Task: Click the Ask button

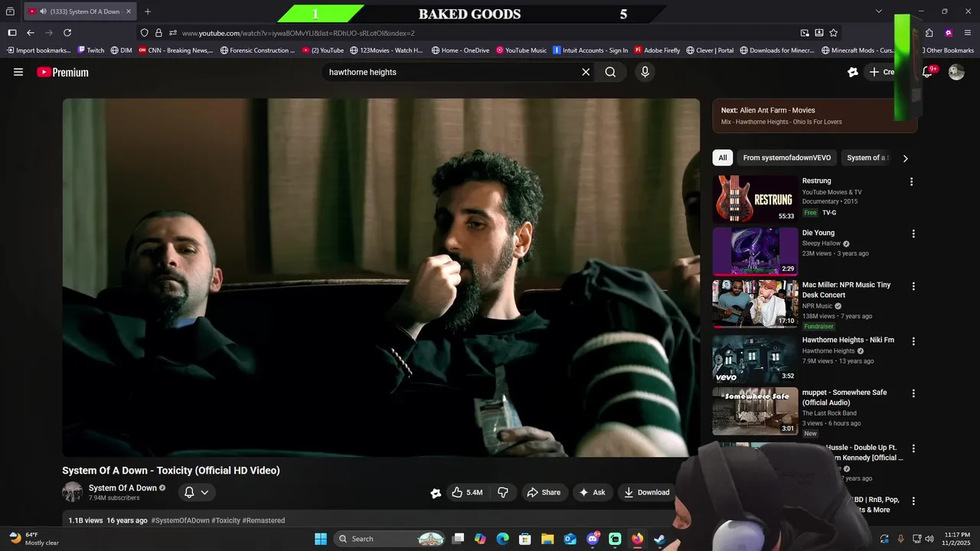Action: 593,492
